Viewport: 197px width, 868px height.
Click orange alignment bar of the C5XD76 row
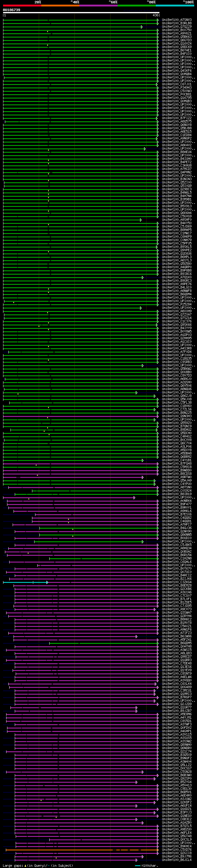click(82, 850)
